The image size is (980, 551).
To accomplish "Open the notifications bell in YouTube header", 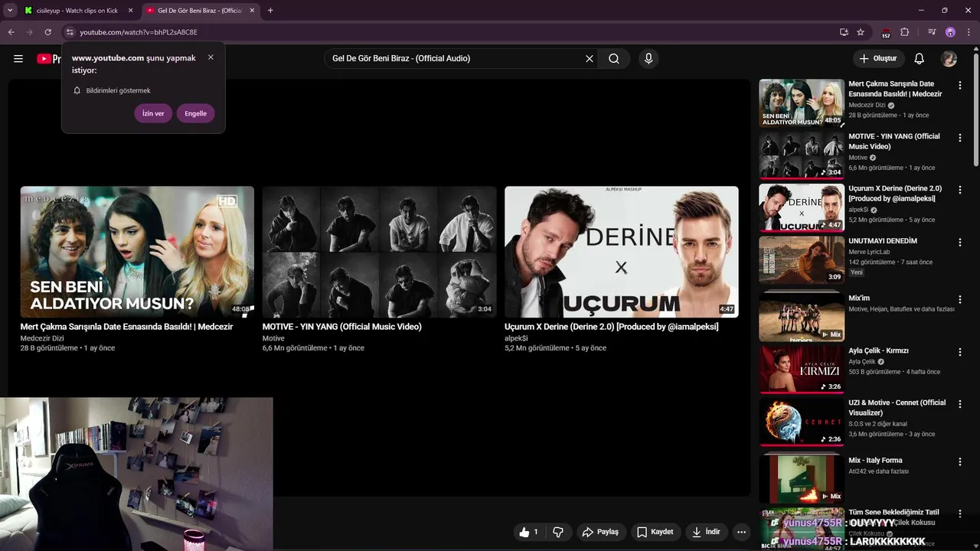I will [x=920, y=59].
